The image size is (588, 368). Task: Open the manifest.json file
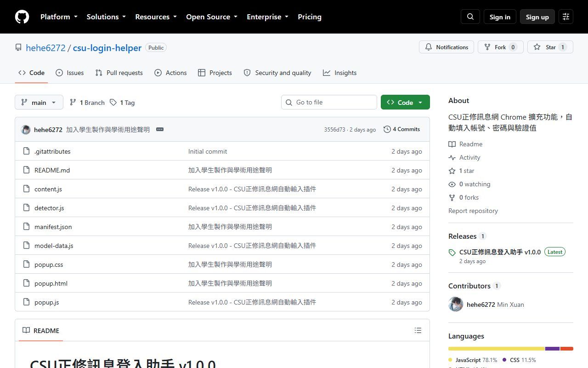click(x=53, y=227)
